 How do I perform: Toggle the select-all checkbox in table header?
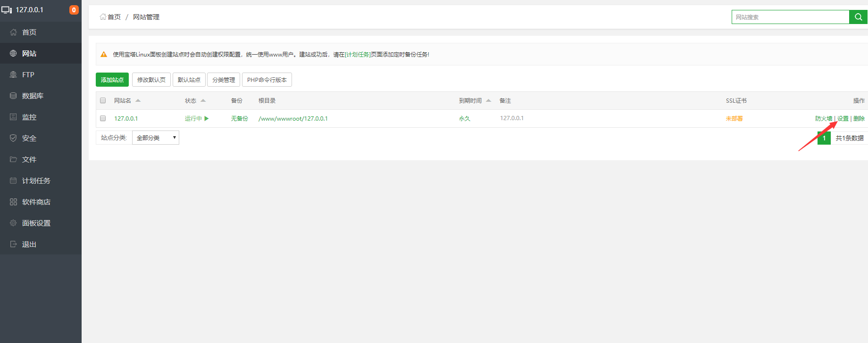click(103, 100)
